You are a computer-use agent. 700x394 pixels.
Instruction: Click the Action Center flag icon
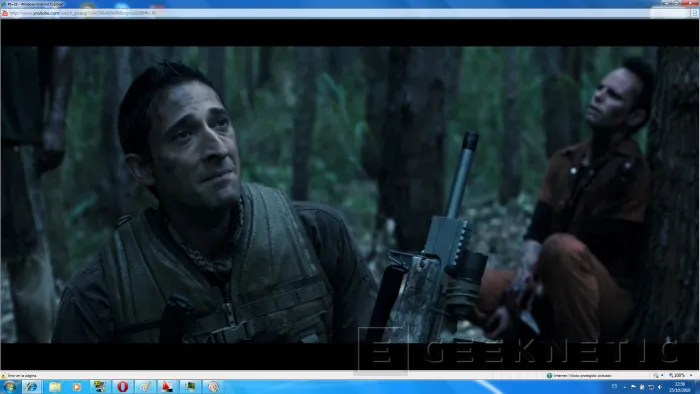pyautogui.click(x=633, y=387)
